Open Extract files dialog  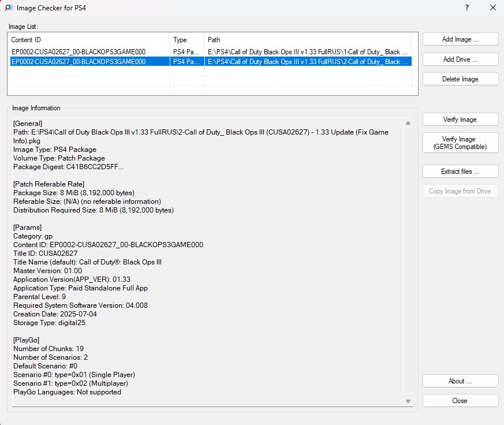click(x=460, y=172)
